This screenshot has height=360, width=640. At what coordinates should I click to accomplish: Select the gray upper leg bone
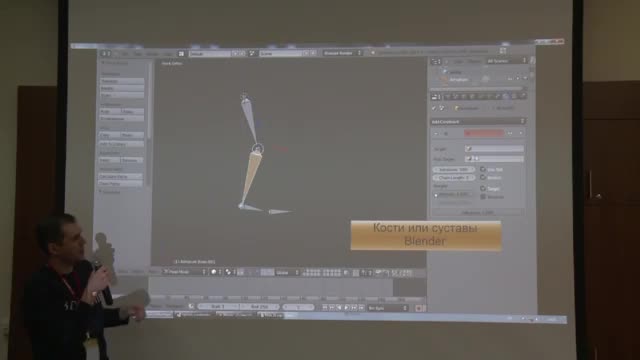pos(250,121)
